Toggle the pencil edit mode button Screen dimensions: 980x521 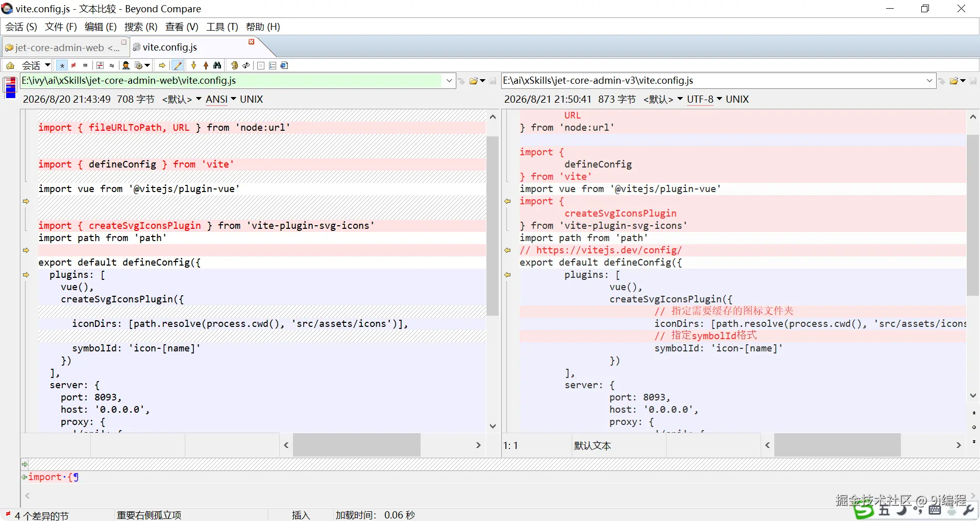click(x=178, y=65)
